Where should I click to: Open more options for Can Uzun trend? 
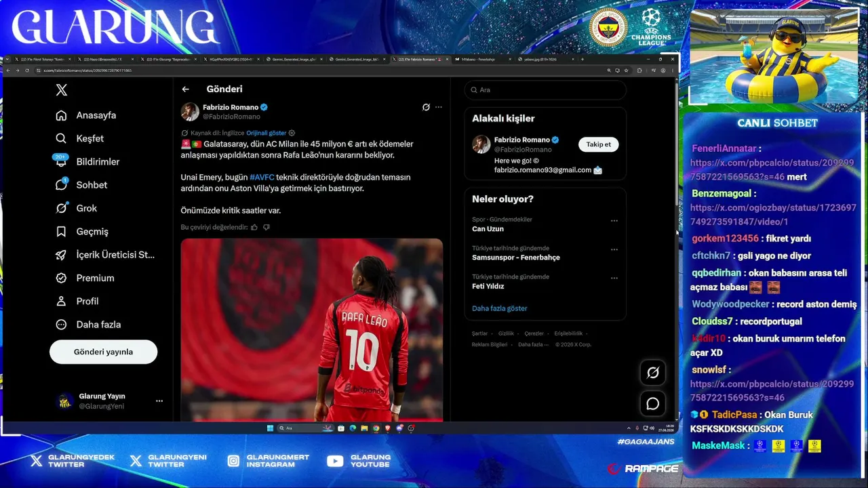point(614,221)
